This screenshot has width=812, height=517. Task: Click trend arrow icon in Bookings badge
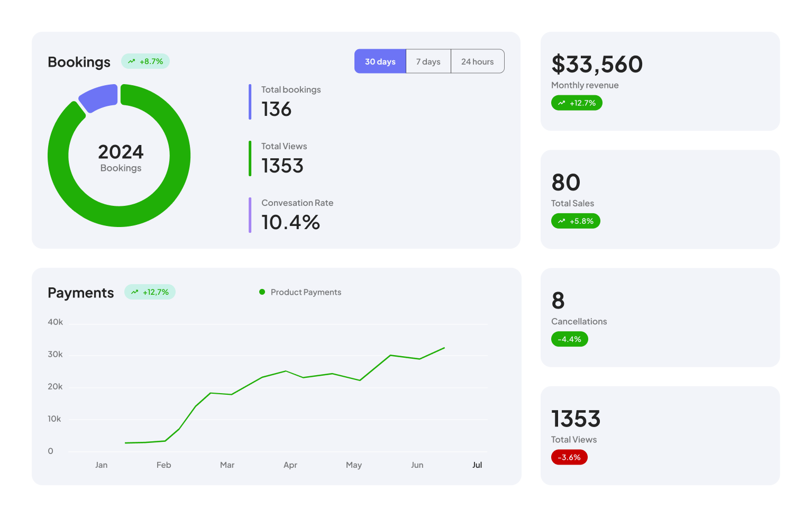click(x=131, y=61)
